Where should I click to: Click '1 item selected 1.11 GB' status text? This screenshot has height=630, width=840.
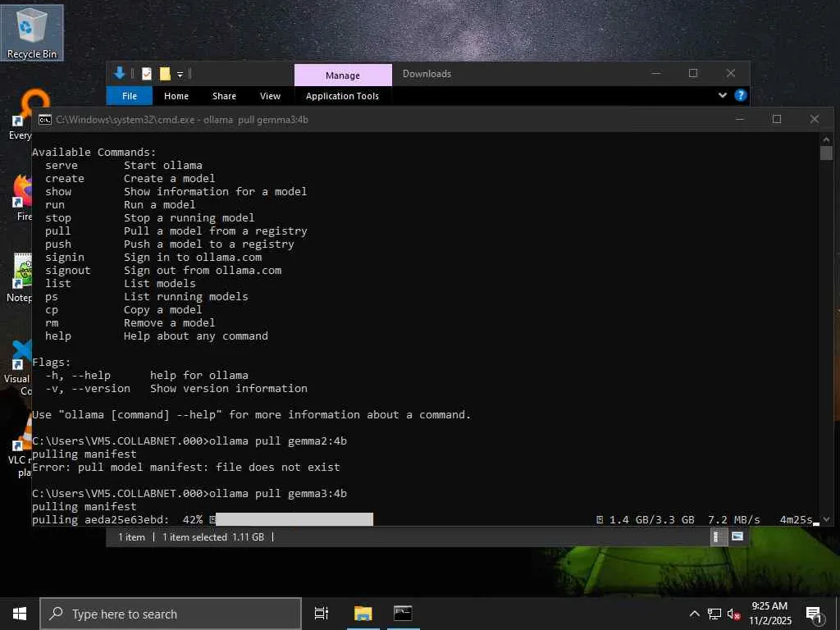[x=213, y=536]
